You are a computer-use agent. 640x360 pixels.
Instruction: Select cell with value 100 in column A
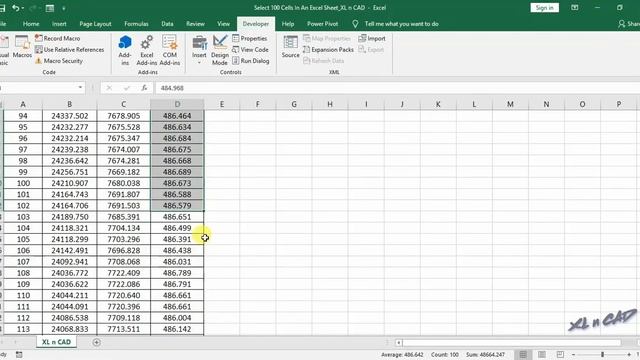[23, 183]
